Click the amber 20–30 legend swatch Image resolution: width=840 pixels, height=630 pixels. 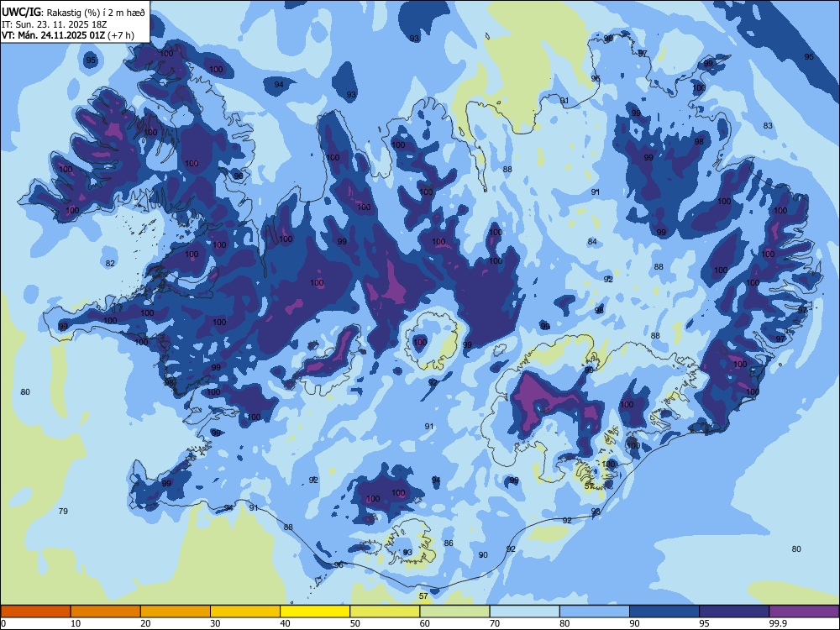pos(176,612)
